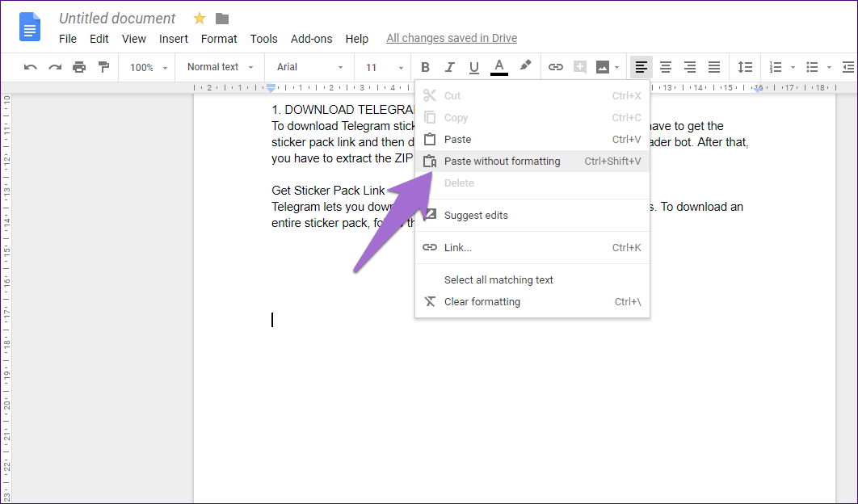Open line spacing options
Viewport: 858px width, 504px height.
tap(745, 67)
